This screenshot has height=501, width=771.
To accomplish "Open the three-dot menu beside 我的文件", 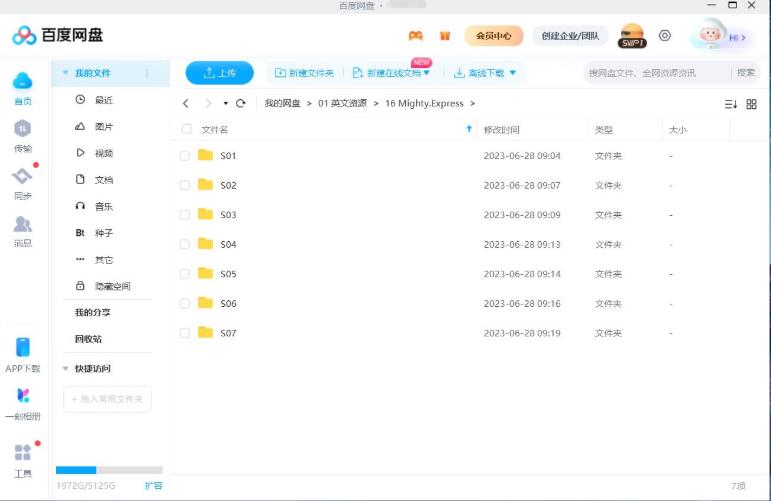I will pos(147,73).
